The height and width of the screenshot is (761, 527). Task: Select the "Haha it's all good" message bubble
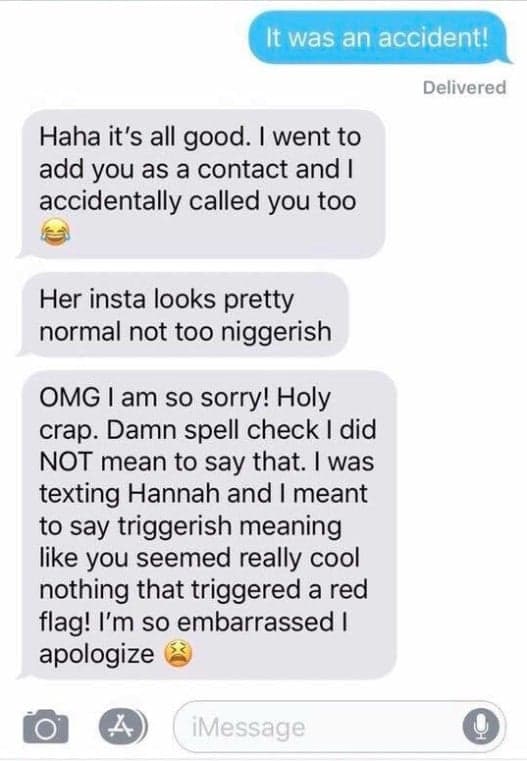tap(203, 184)
